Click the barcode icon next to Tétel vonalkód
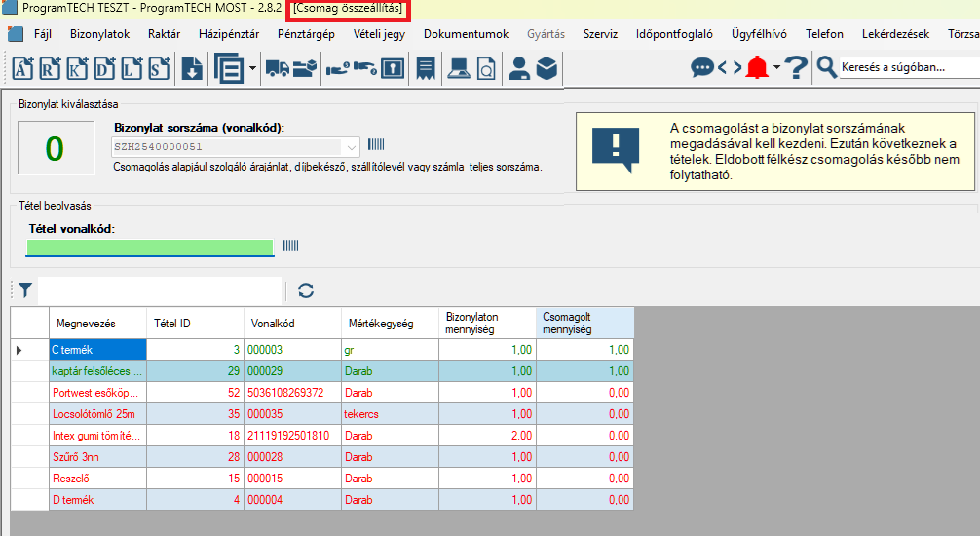Viewport: 980px width, 536px height. tap(290, 246)
